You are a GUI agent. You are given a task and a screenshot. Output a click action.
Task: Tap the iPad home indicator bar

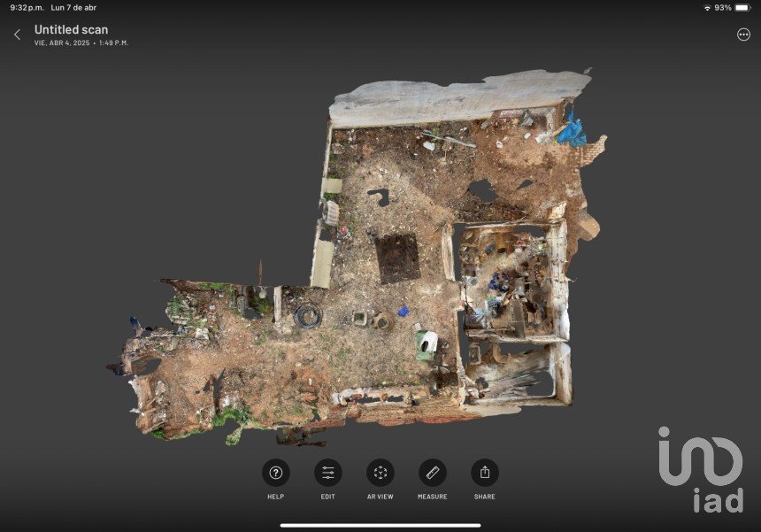pos(380,525)
